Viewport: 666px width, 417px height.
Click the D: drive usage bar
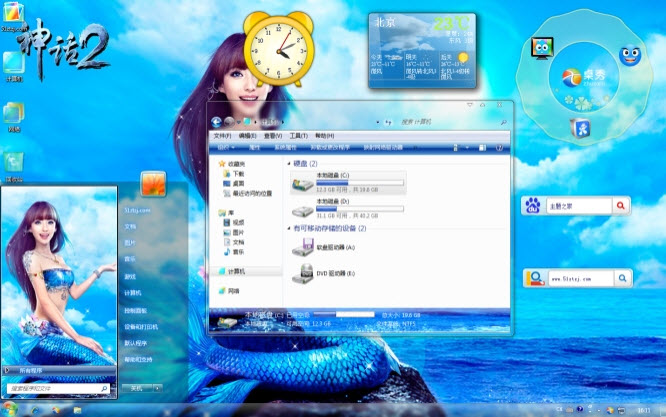tap(360, 209)
